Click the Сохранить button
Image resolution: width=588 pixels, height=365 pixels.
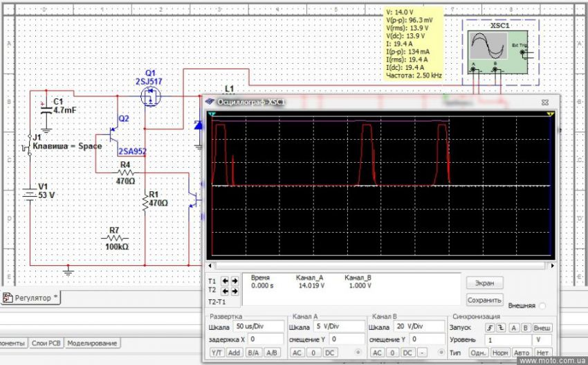click(484, 300)
